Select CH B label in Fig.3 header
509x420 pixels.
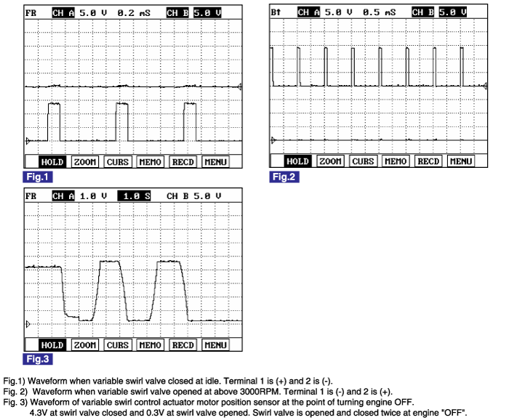pyautogui.click(x=177, y=196)
